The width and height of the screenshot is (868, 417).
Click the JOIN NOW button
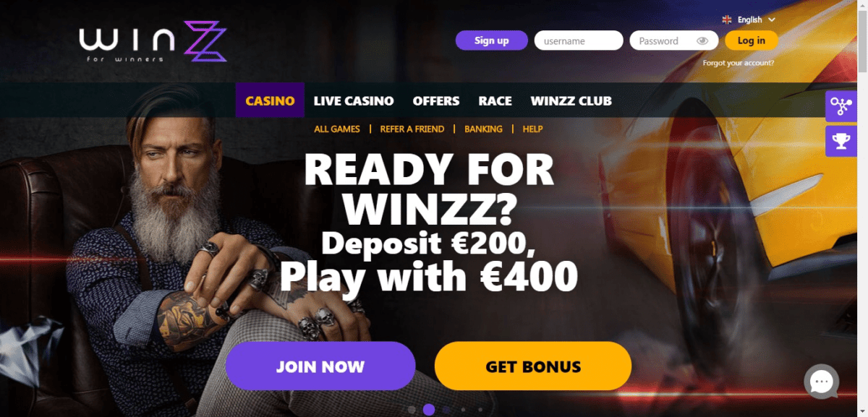320,366
